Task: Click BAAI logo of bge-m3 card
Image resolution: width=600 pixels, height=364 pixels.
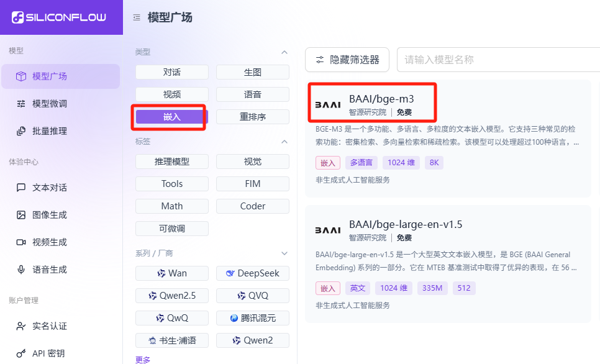Action: 327,104
